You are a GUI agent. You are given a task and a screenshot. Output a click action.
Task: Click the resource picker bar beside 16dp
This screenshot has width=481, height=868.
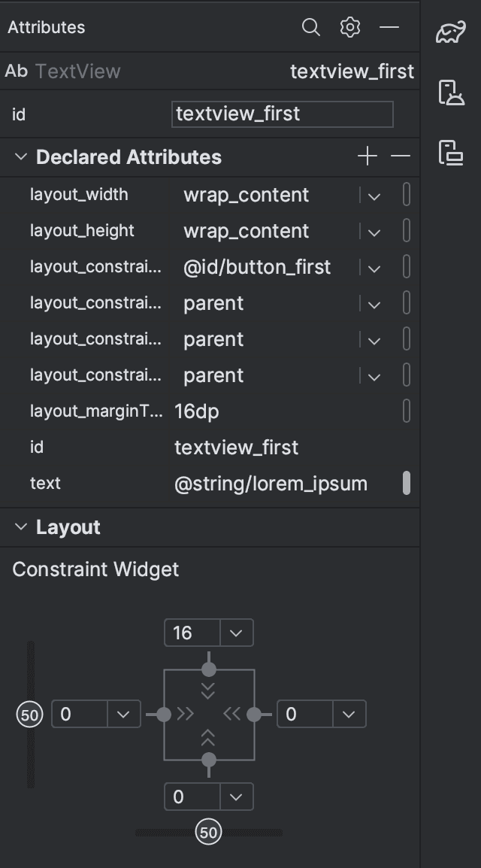pyautogui.click(x=407, y=411)
